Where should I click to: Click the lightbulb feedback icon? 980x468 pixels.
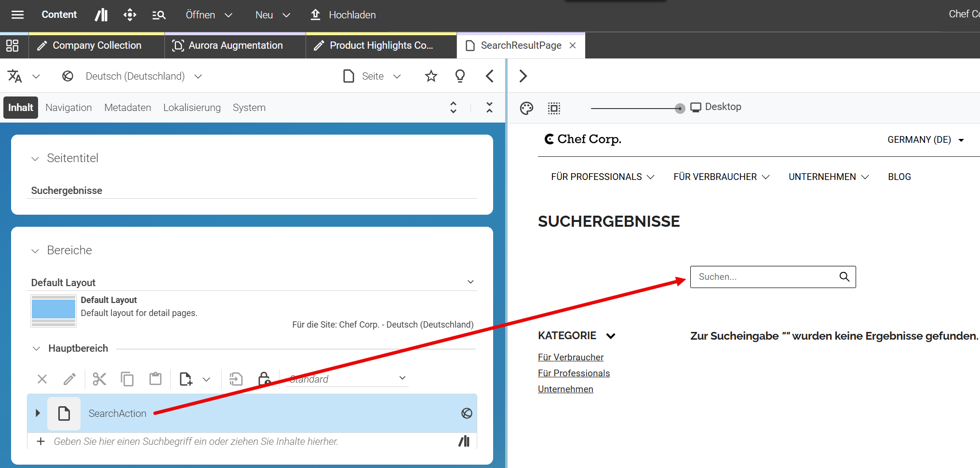click(460, 76)
